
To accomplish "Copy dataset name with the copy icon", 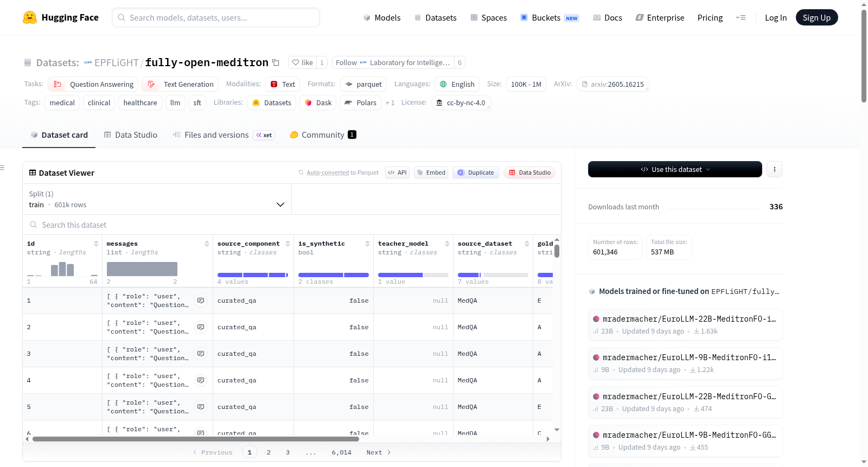I will click(276, 62).
